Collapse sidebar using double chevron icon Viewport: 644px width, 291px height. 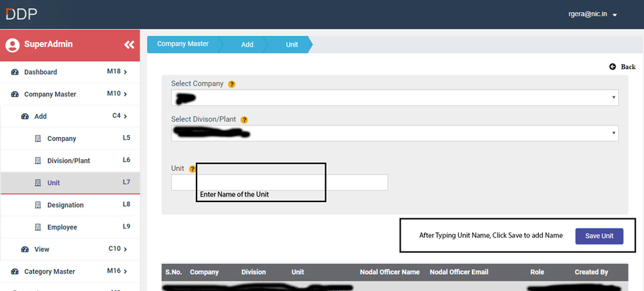click(129, 45)
